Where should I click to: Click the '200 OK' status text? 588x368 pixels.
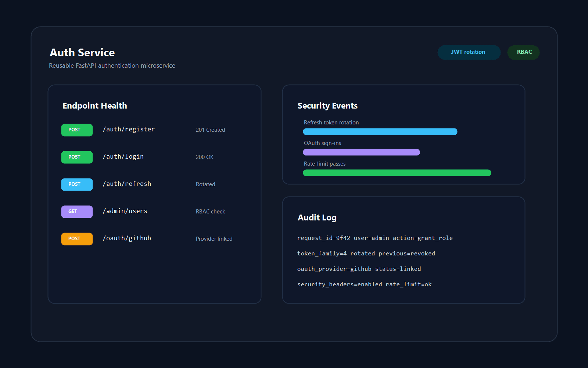tap(204, 157)
